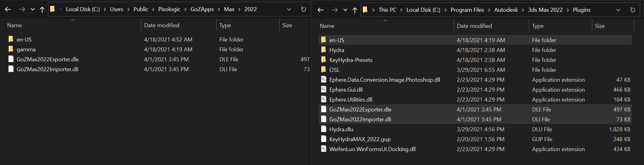
Task: Select Hydra.dlu file icon
Action: (324, 129)
